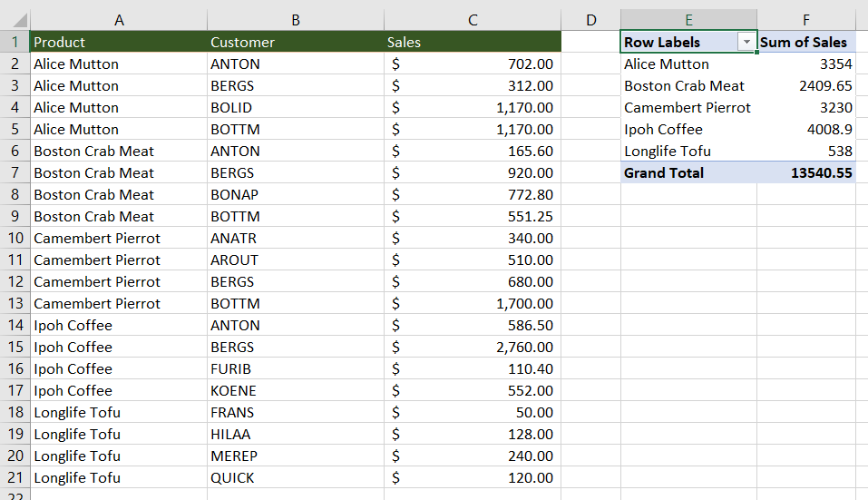Select row 7 header
This screenshot has height=500, width=868.
(15, 172)
